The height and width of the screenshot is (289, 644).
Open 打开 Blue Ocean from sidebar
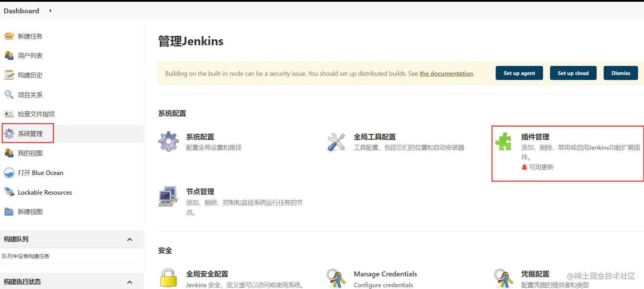point(40,173)
